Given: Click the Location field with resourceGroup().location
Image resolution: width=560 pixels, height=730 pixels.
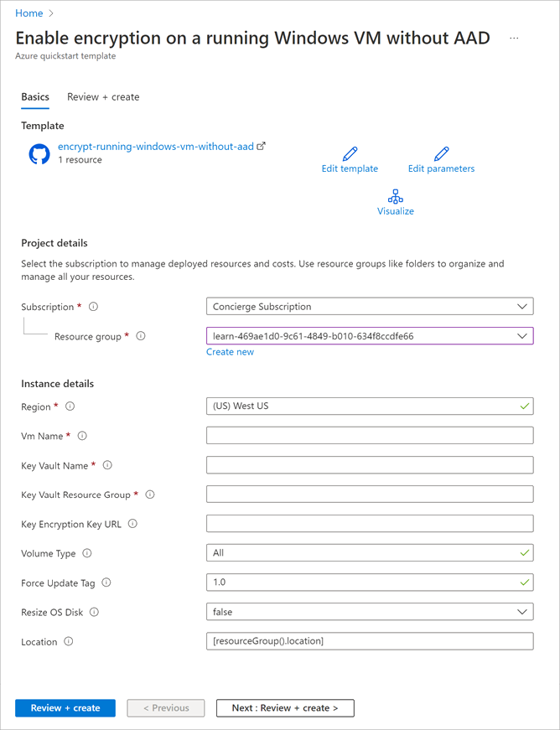Looking at the screenshot, I should 370,641.
